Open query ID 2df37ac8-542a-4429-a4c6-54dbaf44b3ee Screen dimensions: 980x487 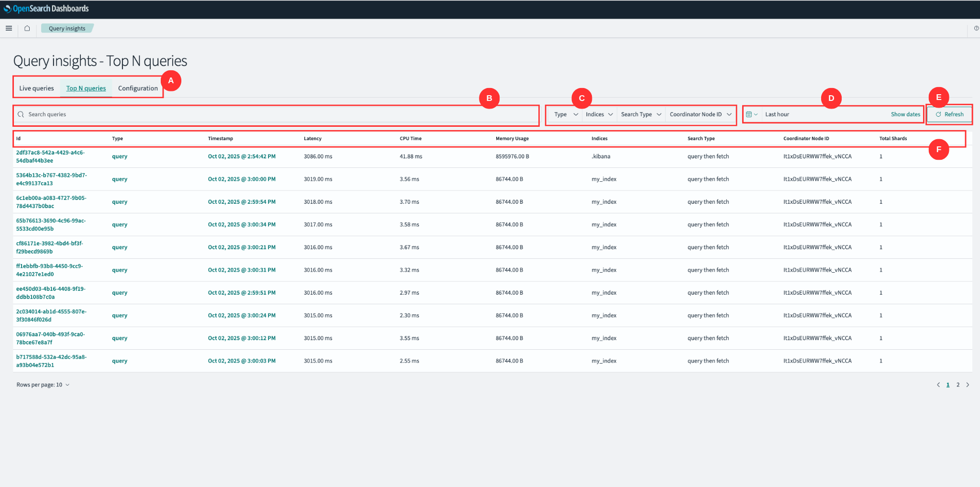click(x=50, y=156)
